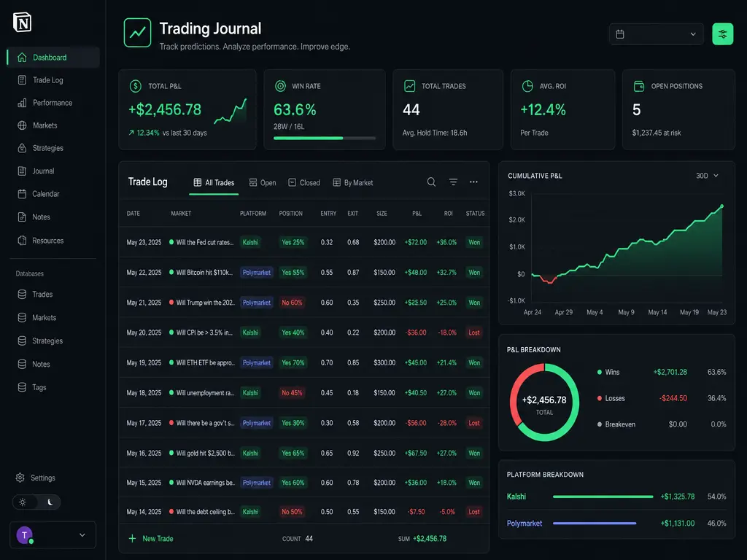
Task: Click Polymarket tag on May 21 row
Action: point(256,303)
